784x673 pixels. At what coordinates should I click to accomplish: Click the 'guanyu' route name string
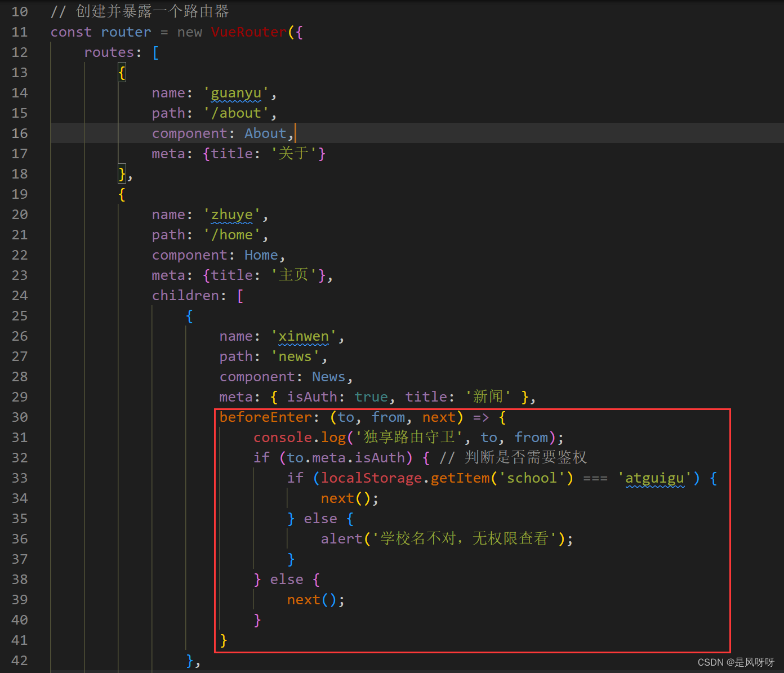pos(236,93)
